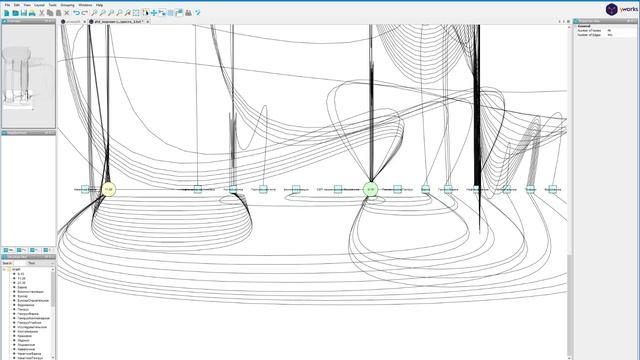
Task: Collapse the graph root tree node
Action: [x=5, y=269]
